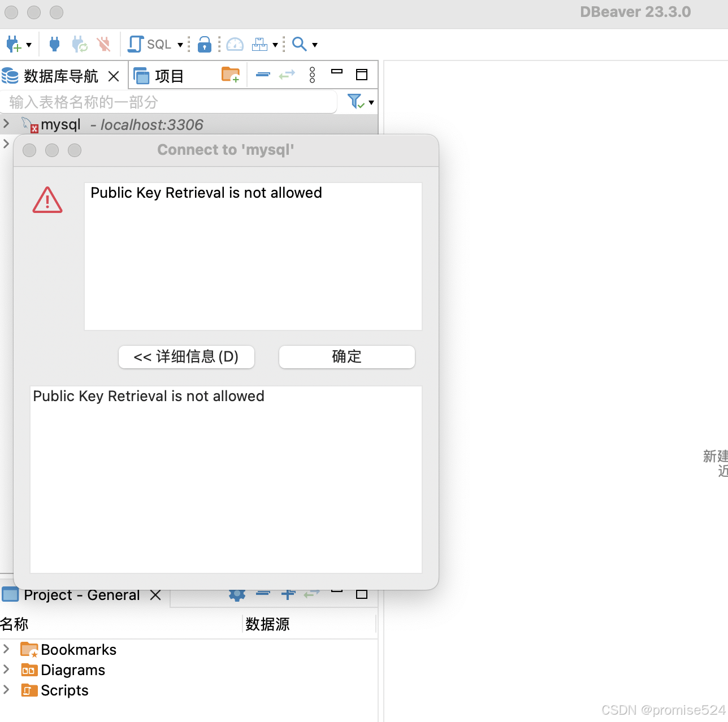Click the Disconnect plug icon

pos(103,44)
